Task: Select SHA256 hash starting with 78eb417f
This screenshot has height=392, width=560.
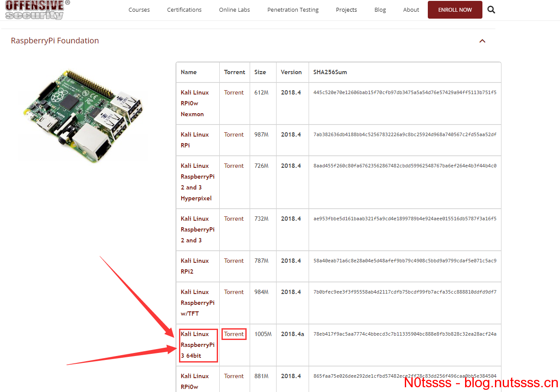Action: point(405,334)
